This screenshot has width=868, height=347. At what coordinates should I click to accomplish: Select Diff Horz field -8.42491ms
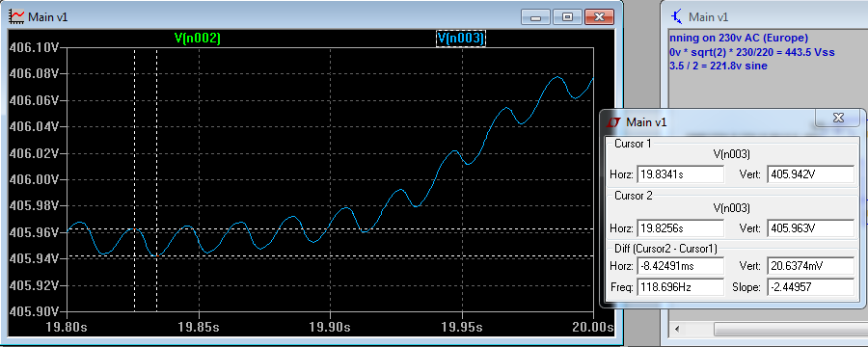(x=680, y=266)
